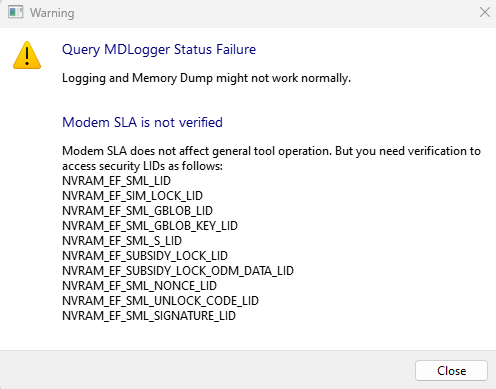Click the NVRAM_EF_SML_UNLOCK_CODE_LID entry
Screen dimensions: 496x389
coord(160,301)
